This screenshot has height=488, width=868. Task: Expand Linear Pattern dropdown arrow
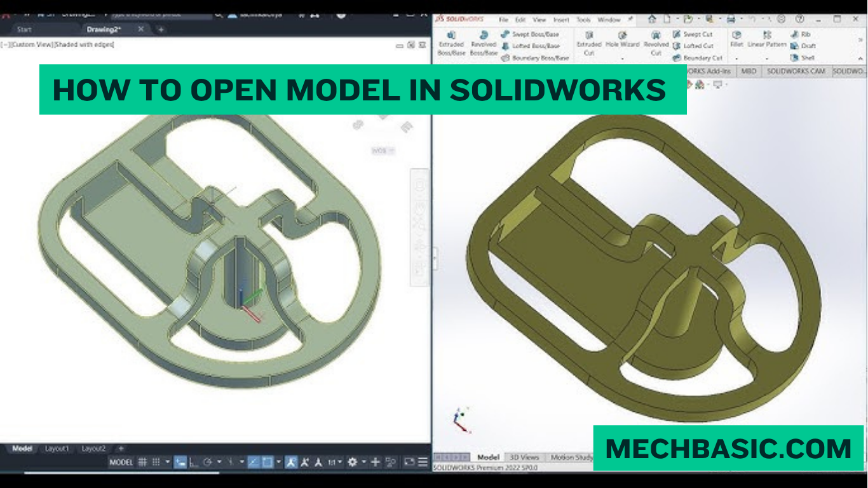[x=767, y=59]
